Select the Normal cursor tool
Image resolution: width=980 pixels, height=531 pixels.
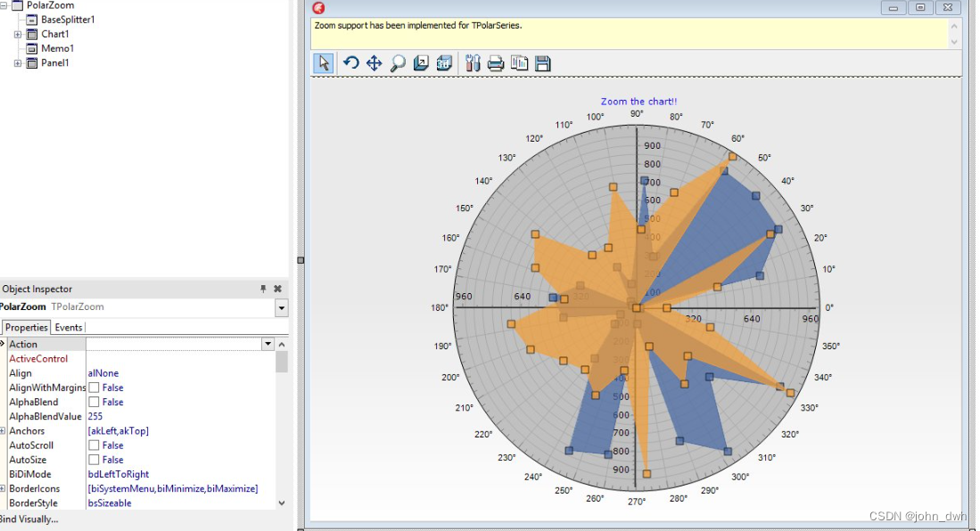coord(324,63)
